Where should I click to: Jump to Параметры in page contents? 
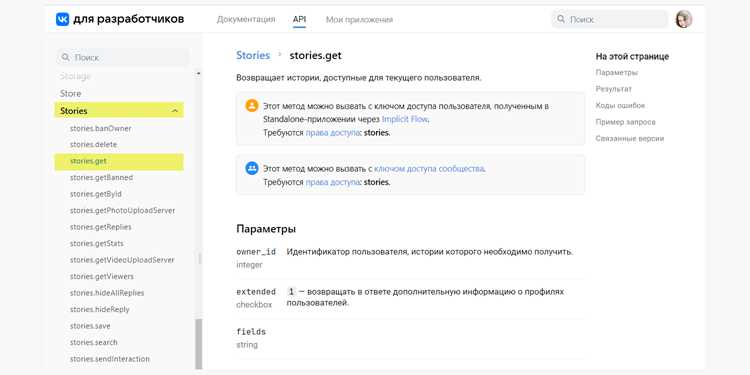pos(617,73)
